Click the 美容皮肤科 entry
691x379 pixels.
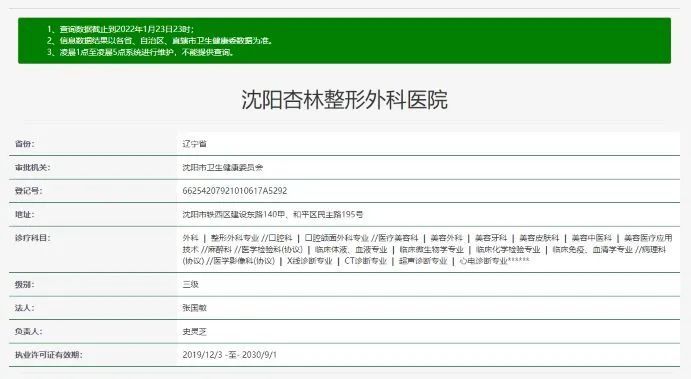tap(539, 238)
